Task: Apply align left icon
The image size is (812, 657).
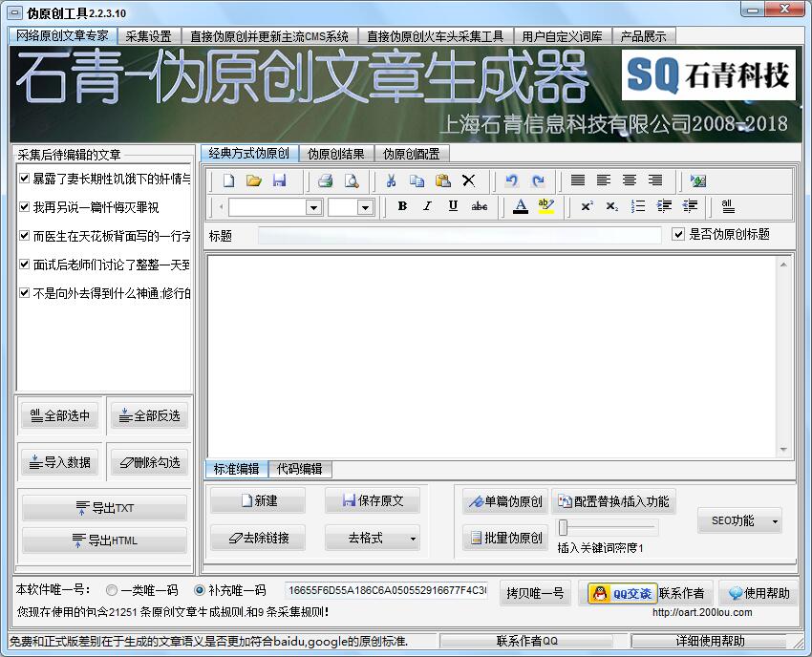Action: [x=604, y=180]
